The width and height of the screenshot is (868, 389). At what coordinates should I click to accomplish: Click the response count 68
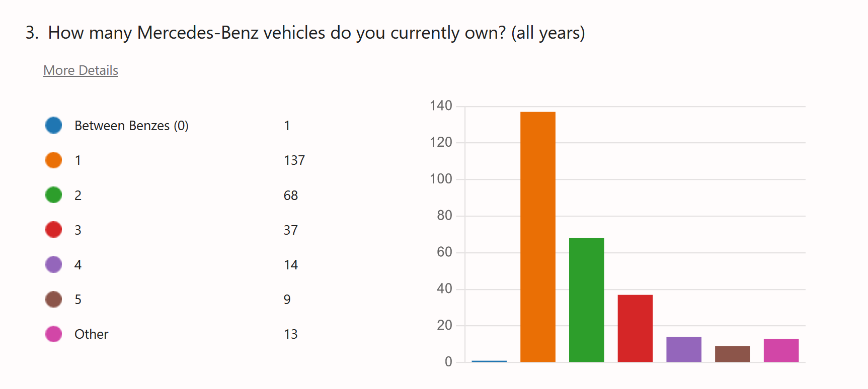tap(291, 194)
